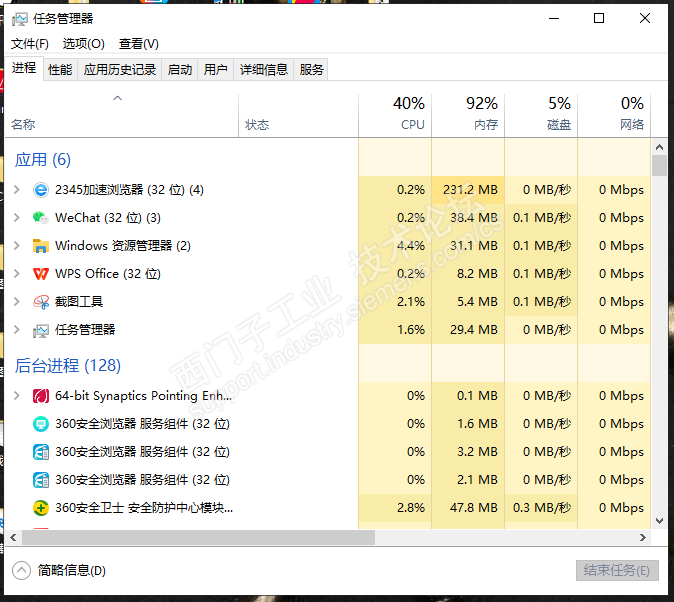Click the 0.3 MB/秒 disk cell

[x=541, y=508]
